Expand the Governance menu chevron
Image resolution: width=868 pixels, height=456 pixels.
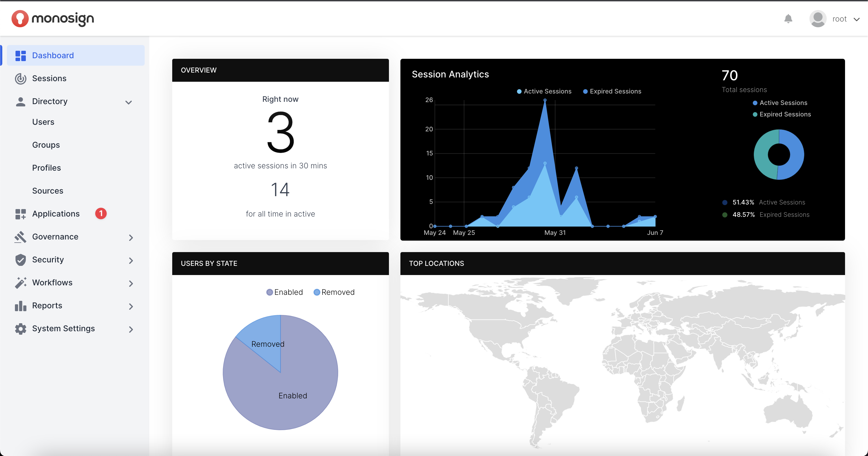pyautogui.click(x=131, y=238)
